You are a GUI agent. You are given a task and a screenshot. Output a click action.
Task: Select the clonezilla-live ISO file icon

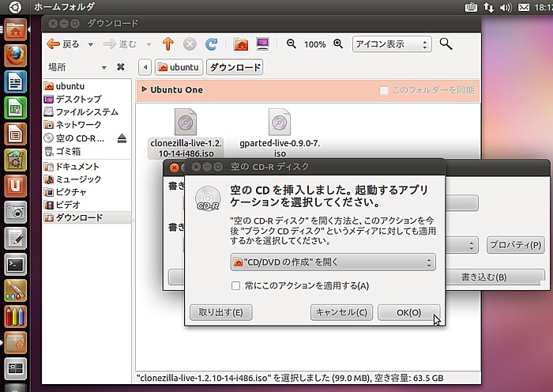tap(186, 122)
